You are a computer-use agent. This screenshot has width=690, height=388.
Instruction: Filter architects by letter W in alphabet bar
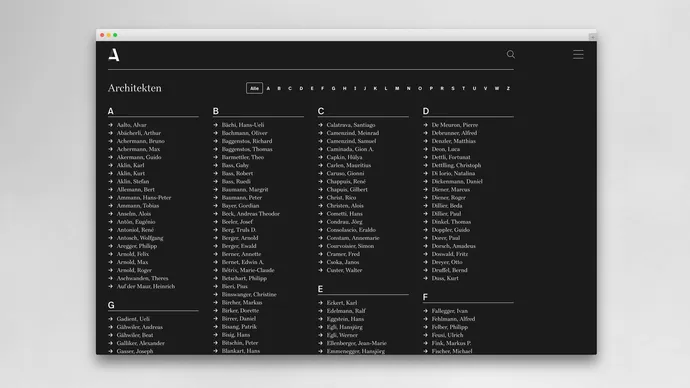497,88
